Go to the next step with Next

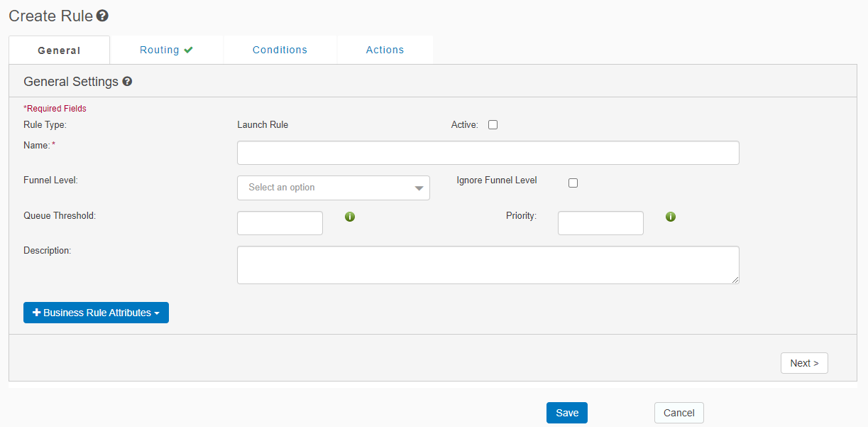(803, 363)
